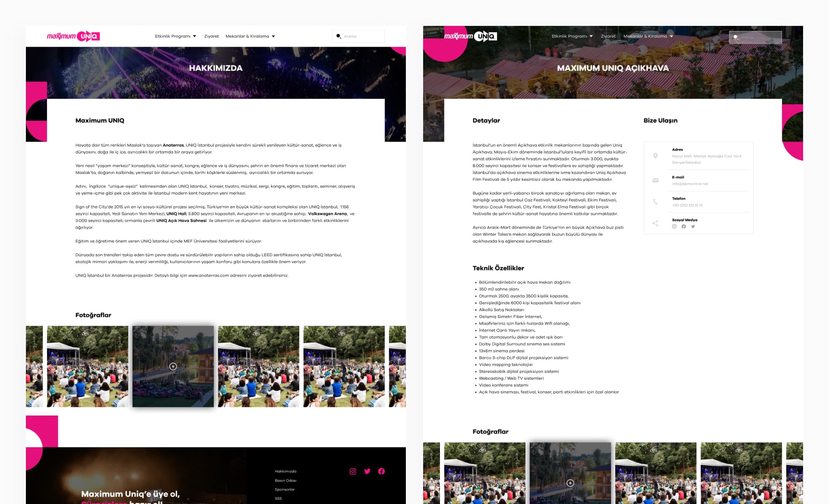Screen dimensions: 829x504
Task: Open the Basın Odası footer link
Action: (285, 480)
